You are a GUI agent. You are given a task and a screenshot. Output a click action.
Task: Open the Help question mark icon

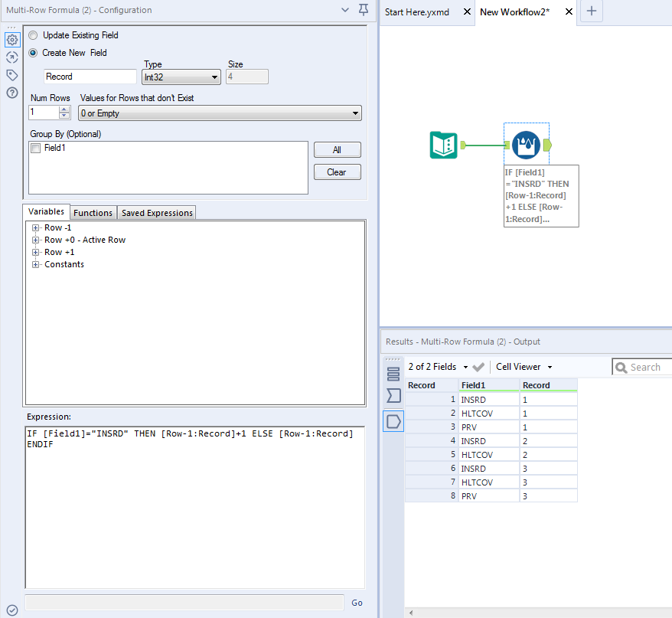click(x=11, y=93)
